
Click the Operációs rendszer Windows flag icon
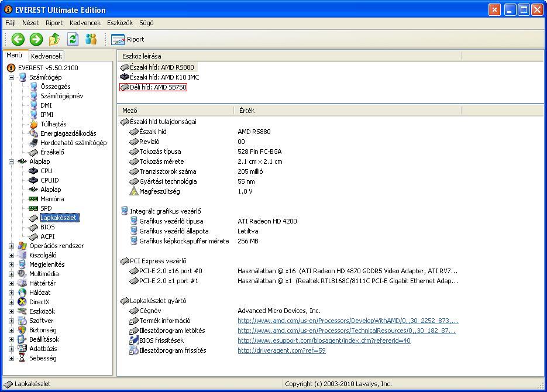pos(22,246)
